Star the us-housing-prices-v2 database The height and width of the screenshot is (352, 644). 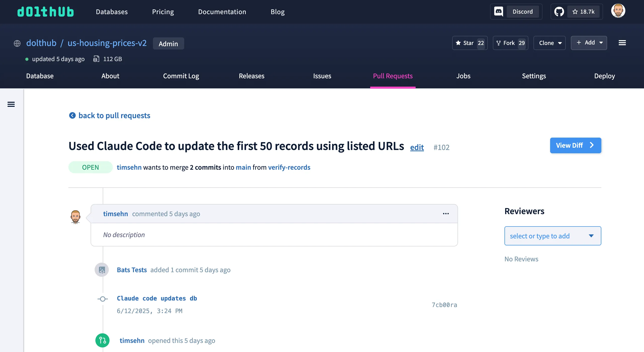[470, 43]
